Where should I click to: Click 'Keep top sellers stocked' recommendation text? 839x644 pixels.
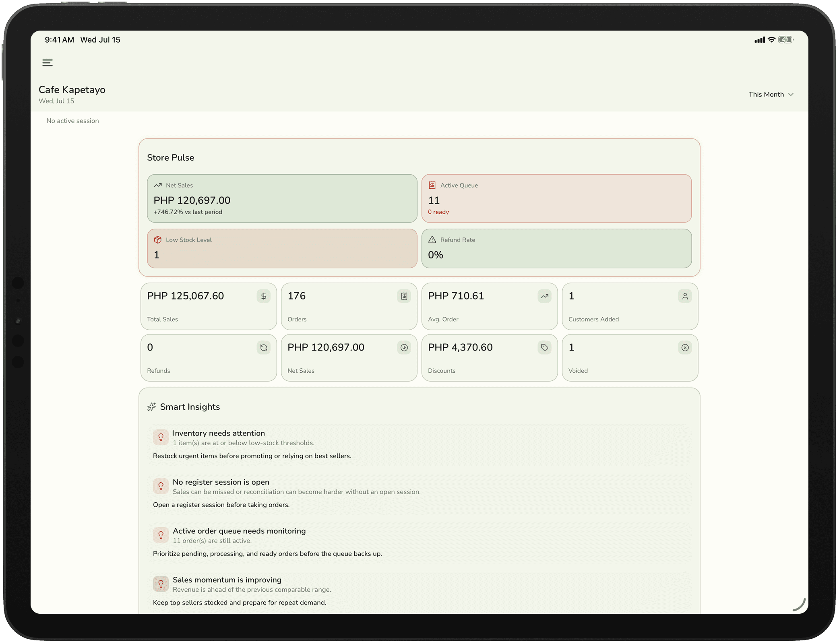point(240,603)
